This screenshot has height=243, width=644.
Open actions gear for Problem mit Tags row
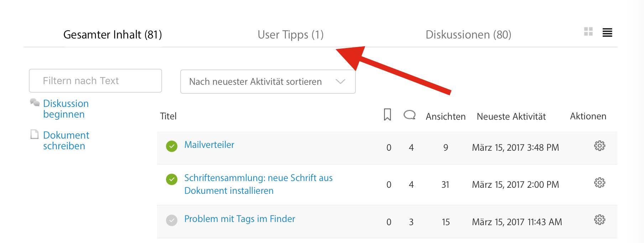(x=599, y=220)
